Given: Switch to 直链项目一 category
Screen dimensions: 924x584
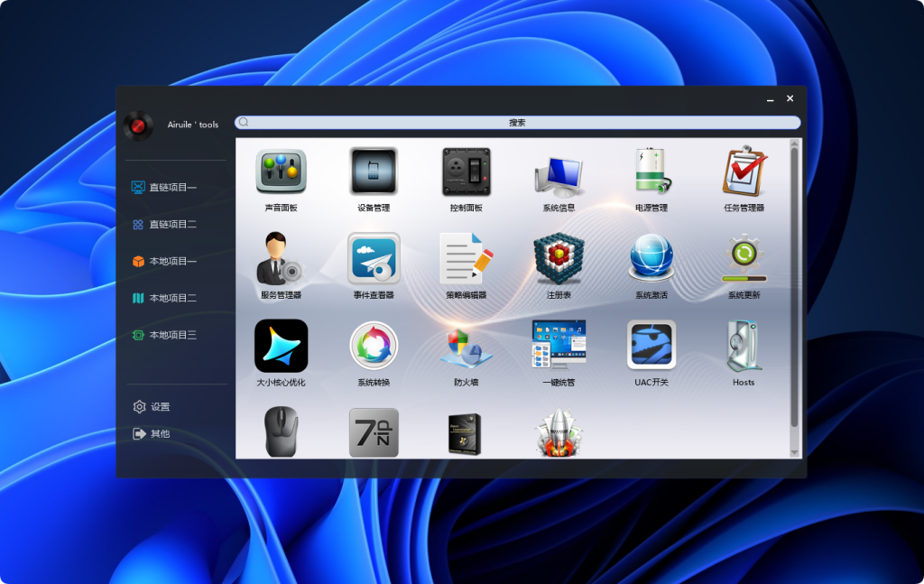Looking at the screenshot, I should pos(164,188).
